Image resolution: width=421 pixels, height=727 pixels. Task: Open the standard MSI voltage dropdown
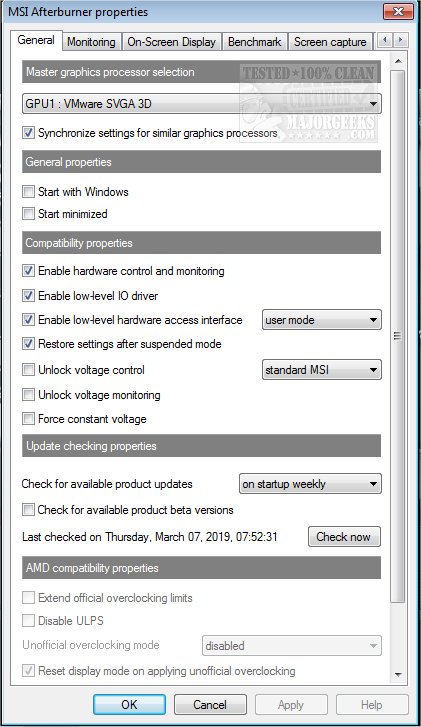click(x=322, y=370)
